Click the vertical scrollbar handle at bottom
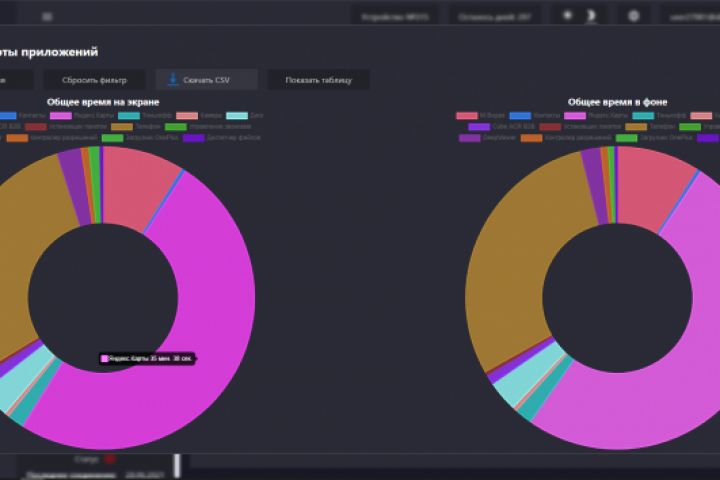720x480 pixels. click(177, 466)
